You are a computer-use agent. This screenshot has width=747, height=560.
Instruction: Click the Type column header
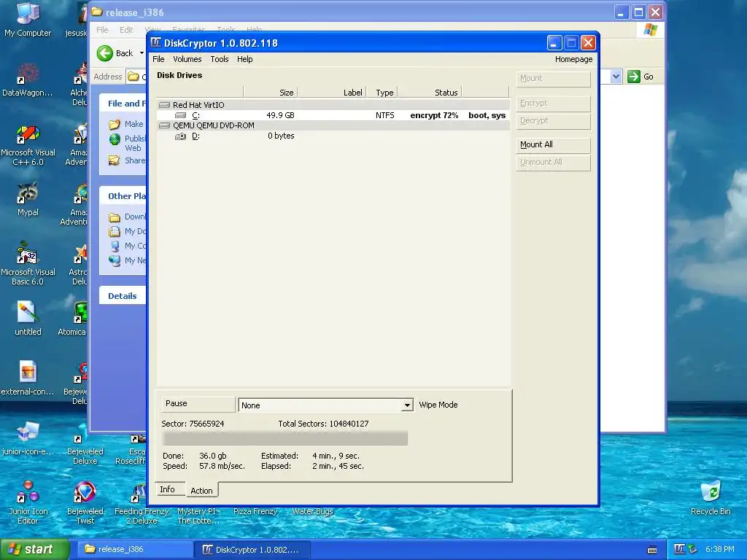coord(382,93)
